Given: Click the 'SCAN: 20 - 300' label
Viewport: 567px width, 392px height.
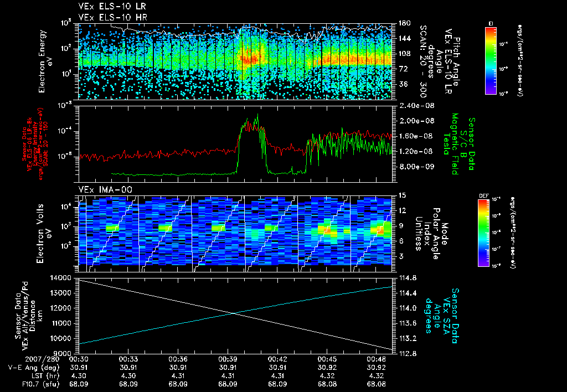Looking at the screenshot, I should (422, 61).
